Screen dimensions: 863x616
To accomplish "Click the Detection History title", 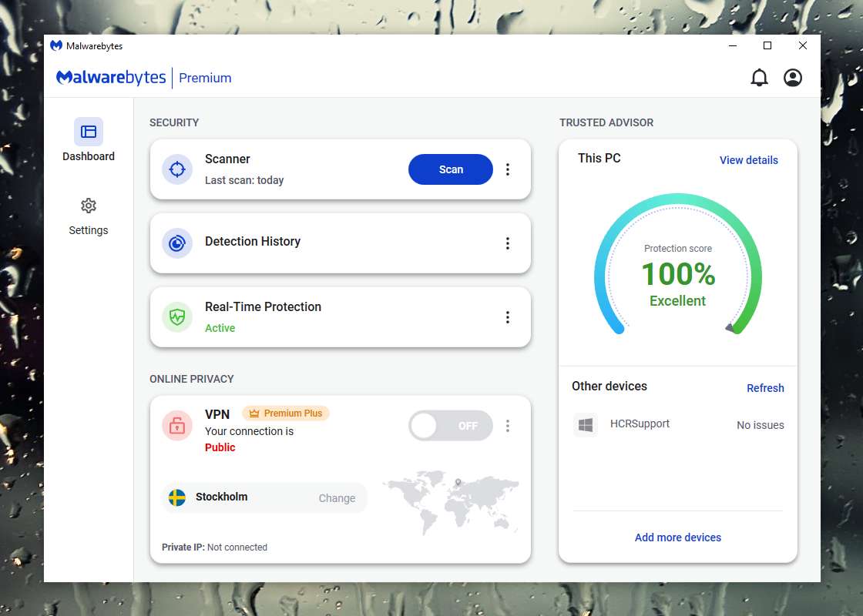I will (x=253, y=241).
